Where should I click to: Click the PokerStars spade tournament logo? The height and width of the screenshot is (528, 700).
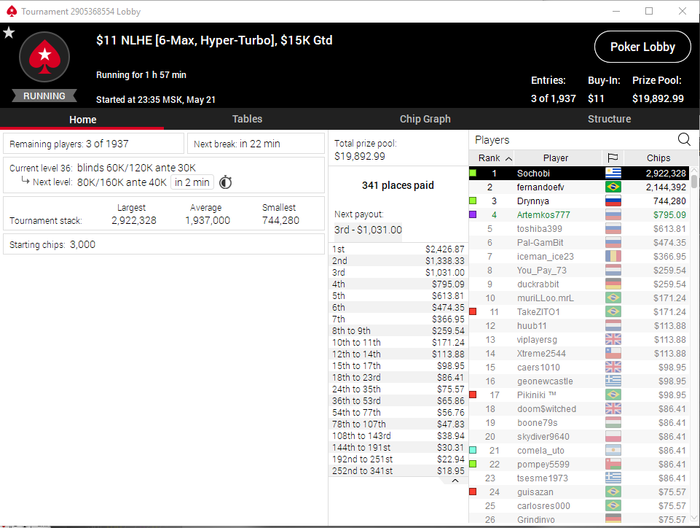click(44, 57)
